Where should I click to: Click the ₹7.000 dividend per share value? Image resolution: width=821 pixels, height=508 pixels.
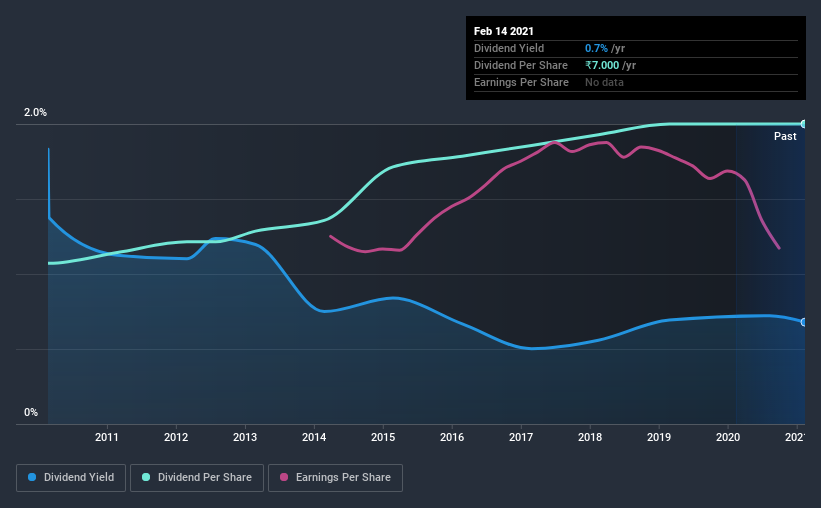(602, 65)
